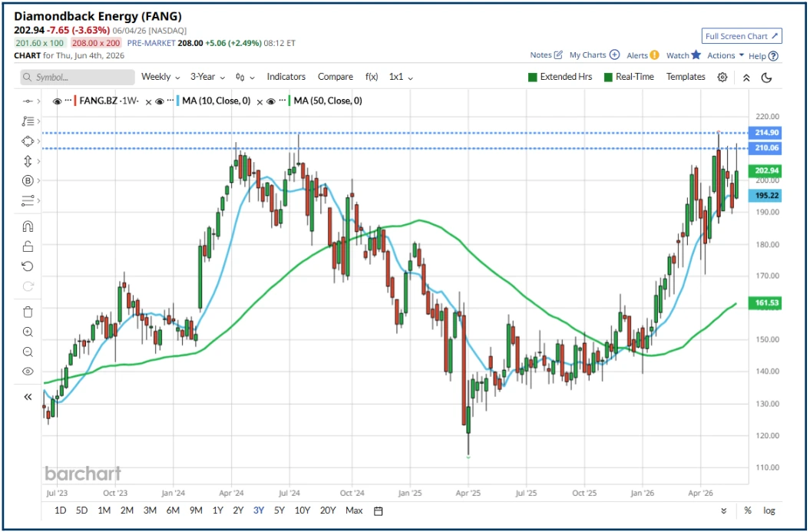This screenshot has height=532, width=810.
Task: Remove the FANG.BZ series with its X
Action: (x=148, y=102)
